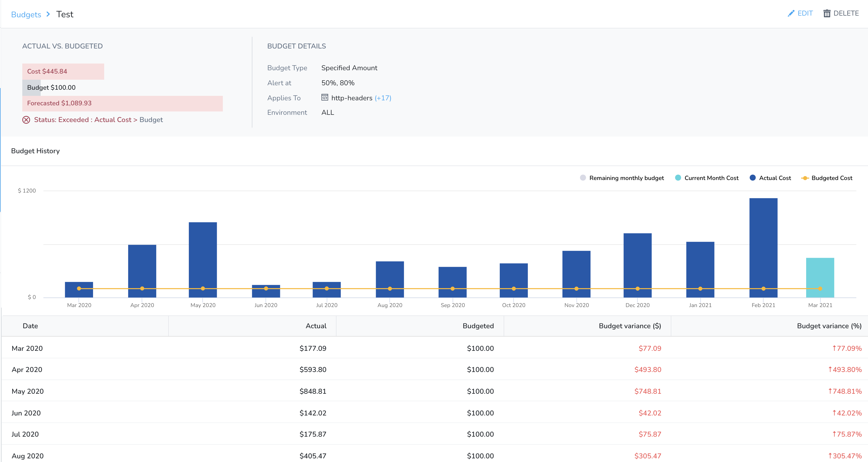The image size is (868, 462).
Task: Click the $593.80 actual cost cell
Action: pos(313,370)
